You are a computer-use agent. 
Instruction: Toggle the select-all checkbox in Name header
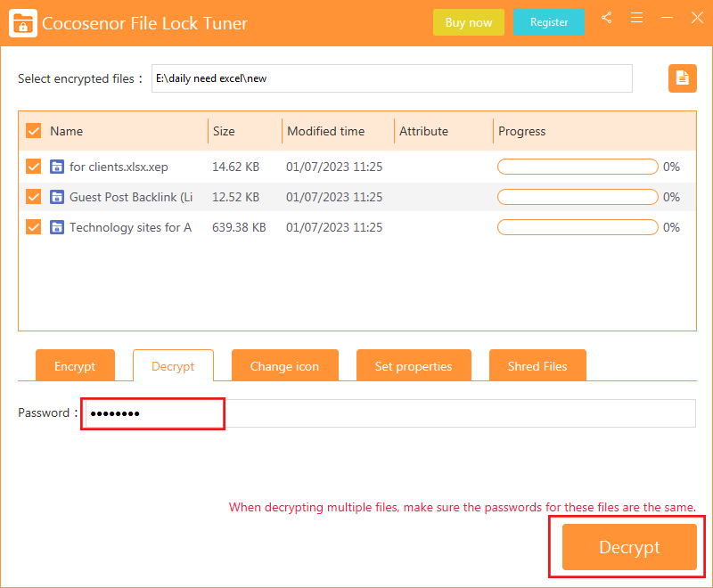click(x=34, y=131)
